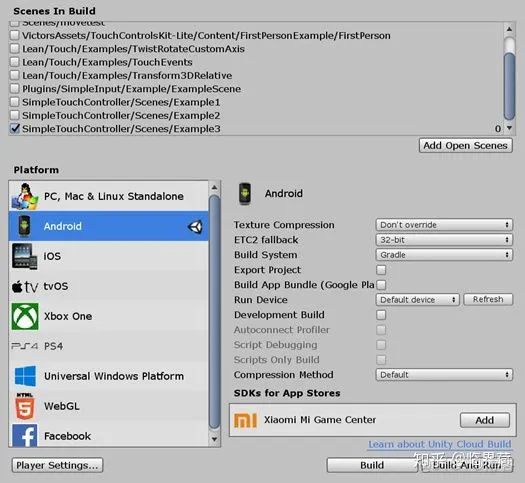Toggle Build App Bundle (Google Play) checkbox
The image size is (525, 483).
point(381,285)
